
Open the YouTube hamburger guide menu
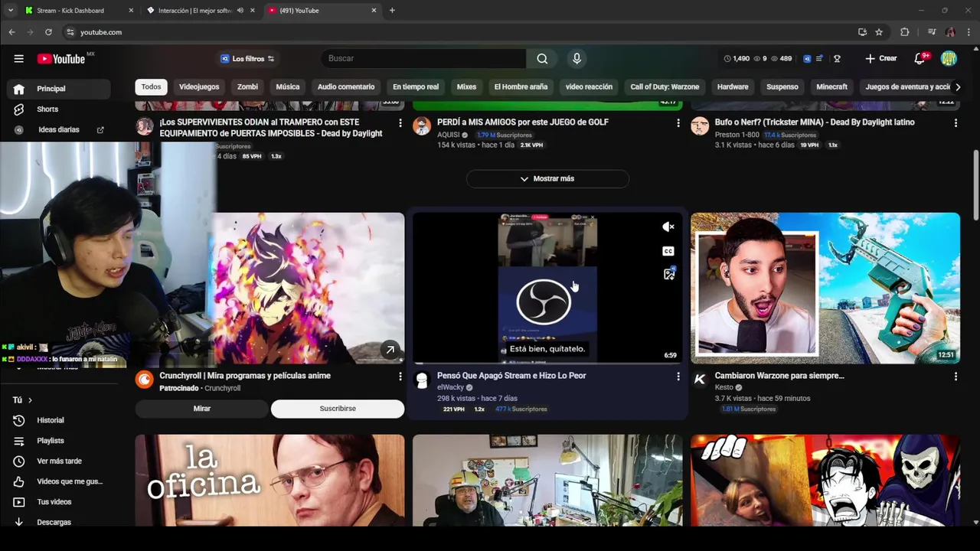coord(18,59)
